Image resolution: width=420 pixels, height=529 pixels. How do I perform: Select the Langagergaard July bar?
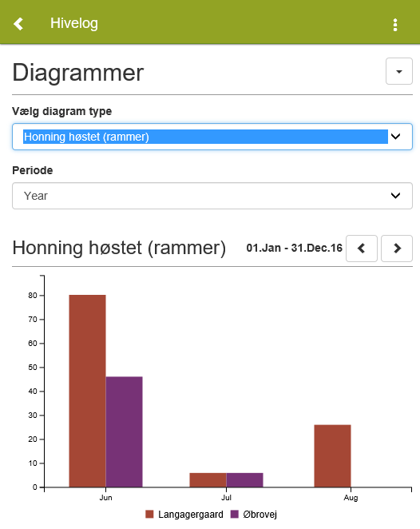tap(208, 479)
